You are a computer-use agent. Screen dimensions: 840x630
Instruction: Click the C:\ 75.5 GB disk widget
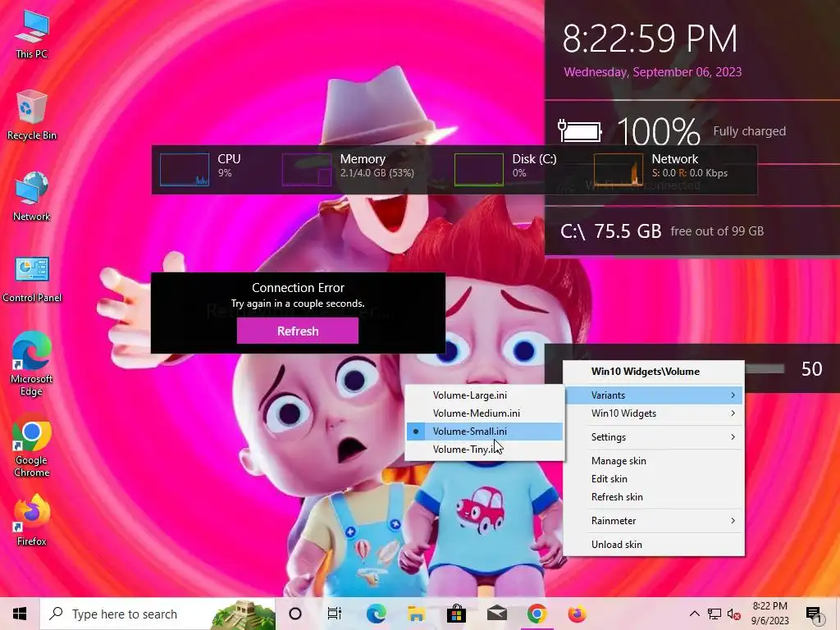[x=662, y=231]
